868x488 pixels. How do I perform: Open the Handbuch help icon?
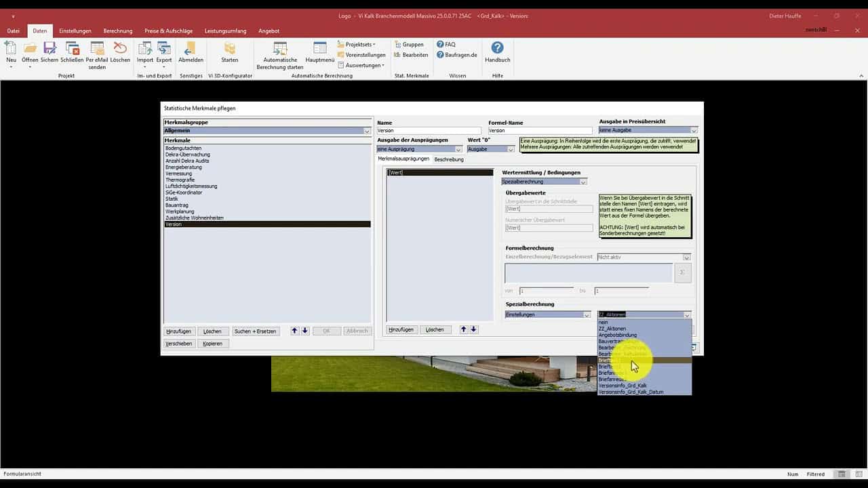(497, 49)
